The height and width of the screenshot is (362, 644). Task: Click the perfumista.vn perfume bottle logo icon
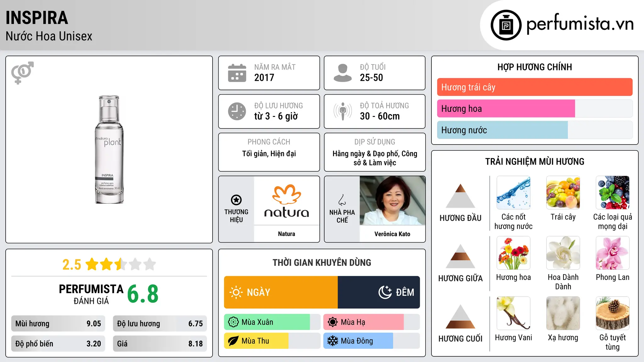(x=506, y=25)
